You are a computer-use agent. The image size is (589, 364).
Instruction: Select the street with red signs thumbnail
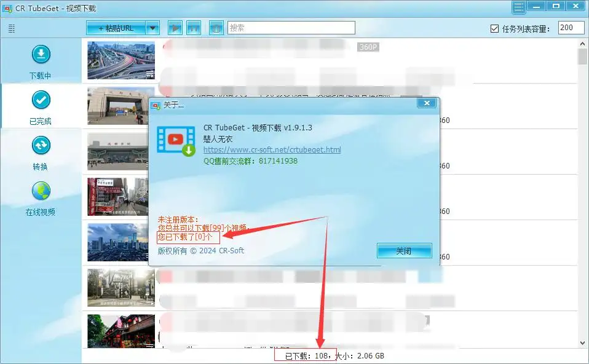[118, 197]
